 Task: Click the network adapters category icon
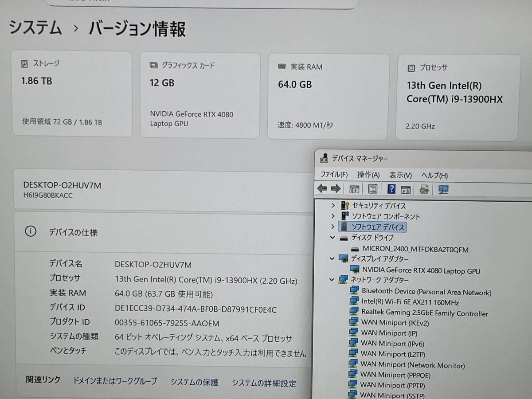343,280
